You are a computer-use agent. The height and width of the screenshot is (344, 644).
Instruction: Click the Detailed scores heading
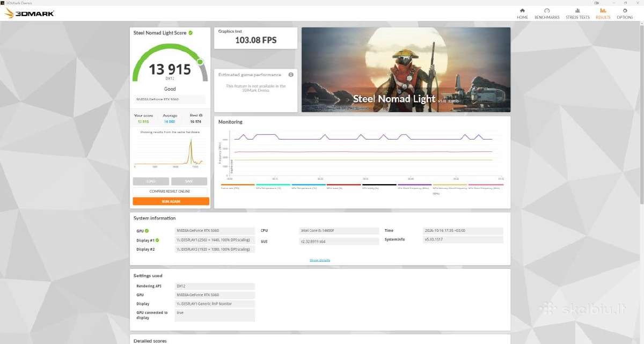tap(150, 341)
